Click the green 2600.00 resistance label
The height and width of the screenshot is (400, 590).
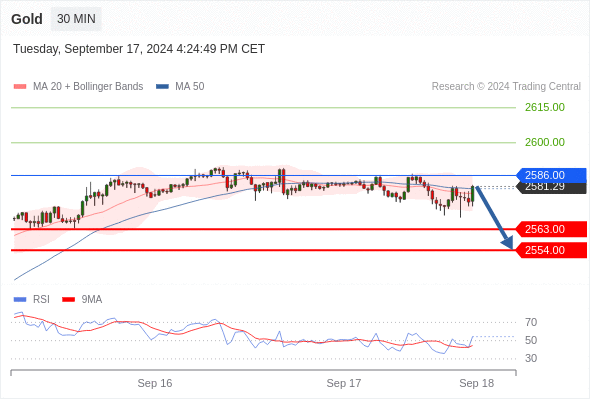(x=545, y=142)
